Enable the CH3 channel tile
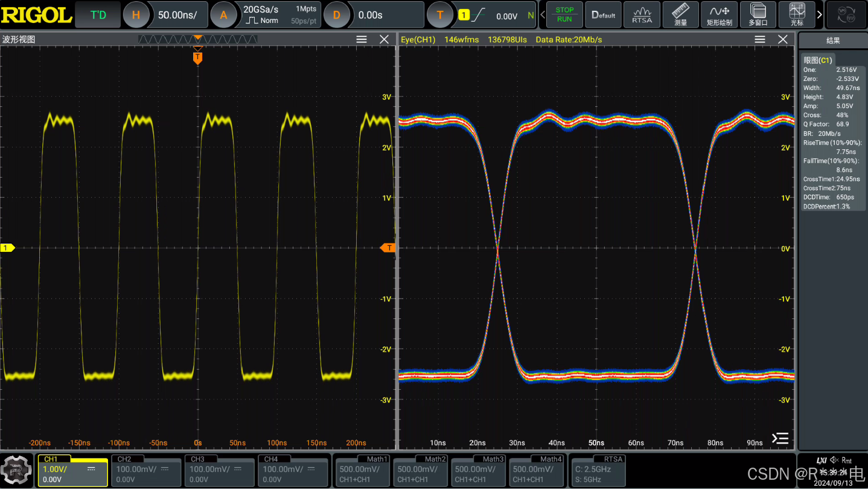 pyautogui.click(x=219, y=471)
